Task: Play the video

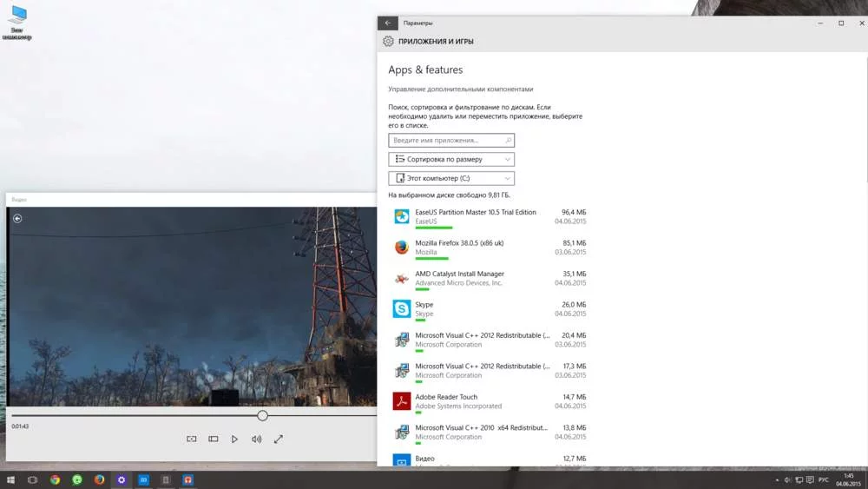Action: click(234, 439)
